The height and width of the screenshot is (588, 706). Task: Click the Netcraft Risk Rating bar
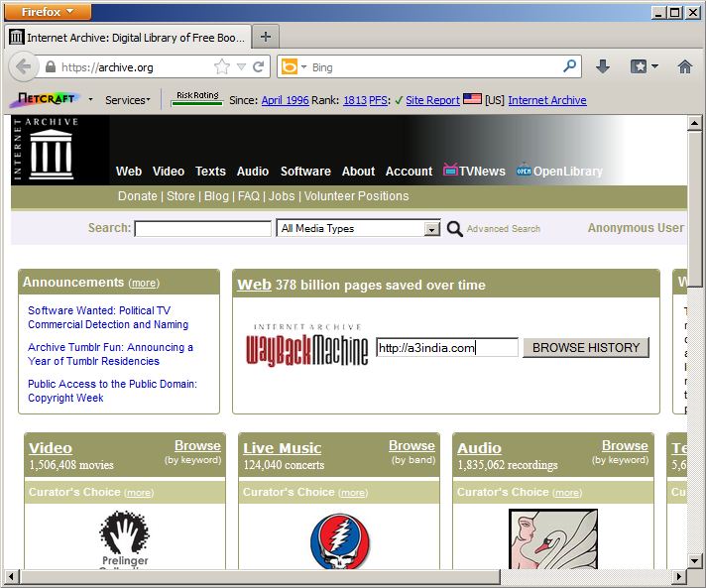pyautogui.click(x=196, y=99)
